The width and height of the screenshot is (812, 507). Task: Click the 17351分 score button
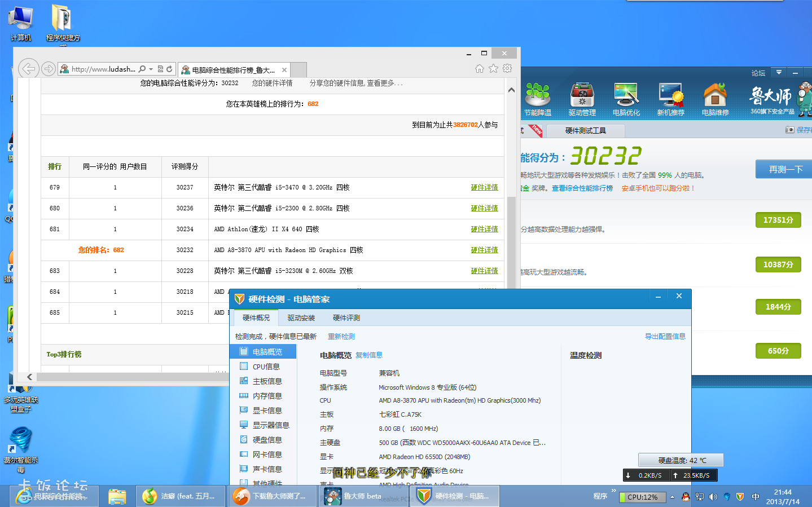click(778, 220)
